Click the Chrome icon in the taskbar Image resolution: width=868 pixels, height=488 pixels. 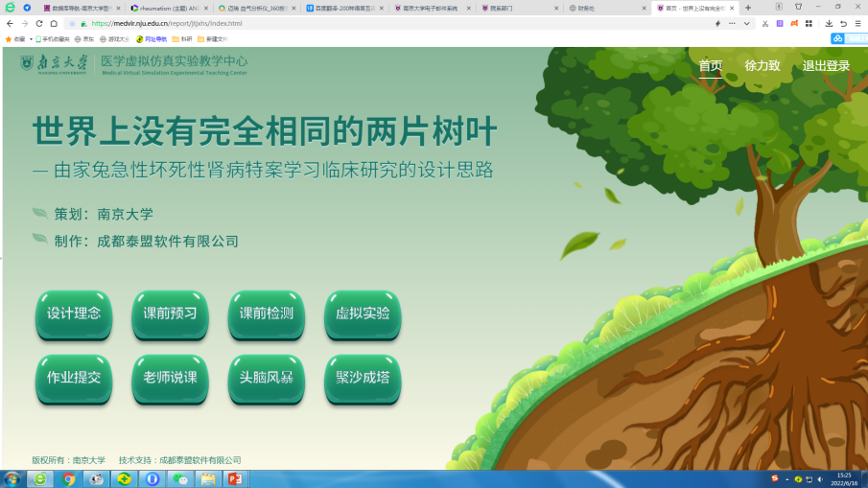69,478
